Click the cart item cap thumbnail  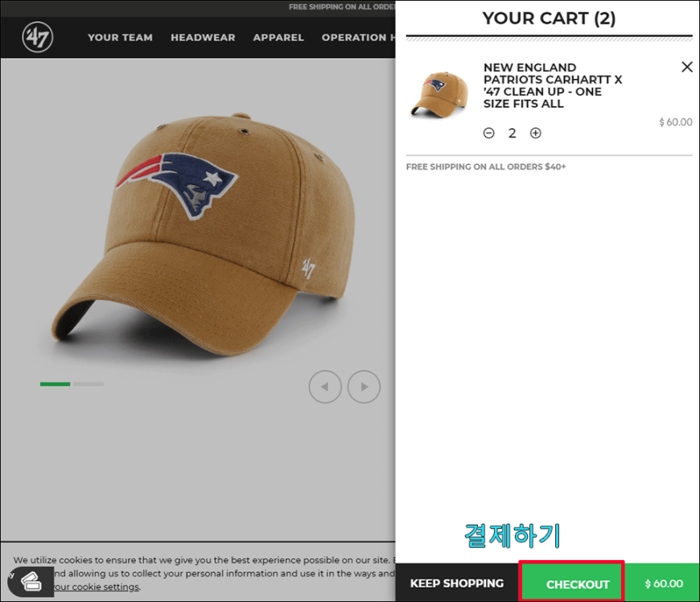(x=439, y=94)
